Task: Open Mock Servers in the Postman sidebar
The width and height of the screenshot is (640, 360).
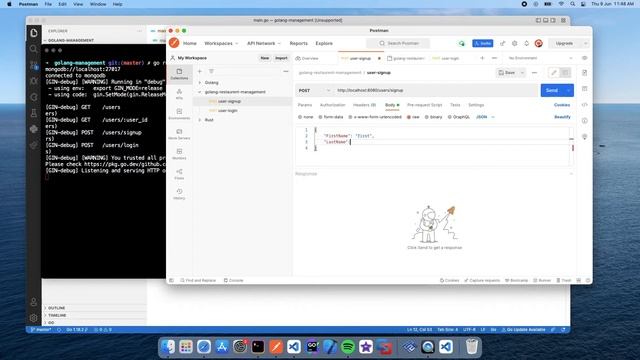Action: point(179,134)
